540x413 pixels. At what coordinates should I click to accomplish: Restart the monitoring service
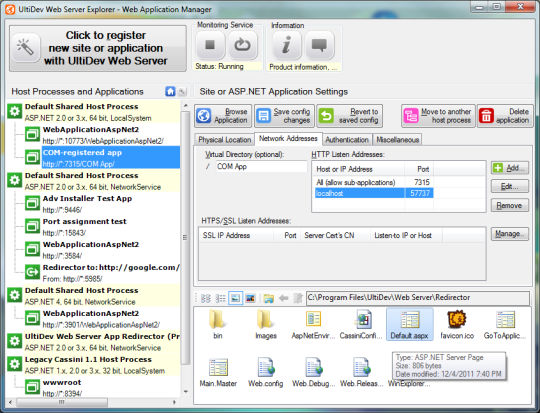[x=242, y=45]
